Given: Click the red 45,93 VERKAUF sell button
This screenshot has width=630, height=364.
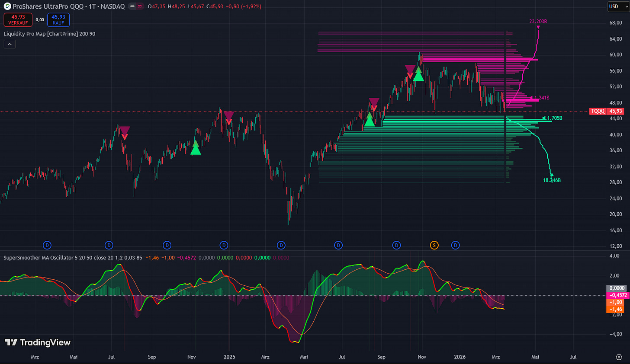Looking at the screenshot, I should (18, 20).
